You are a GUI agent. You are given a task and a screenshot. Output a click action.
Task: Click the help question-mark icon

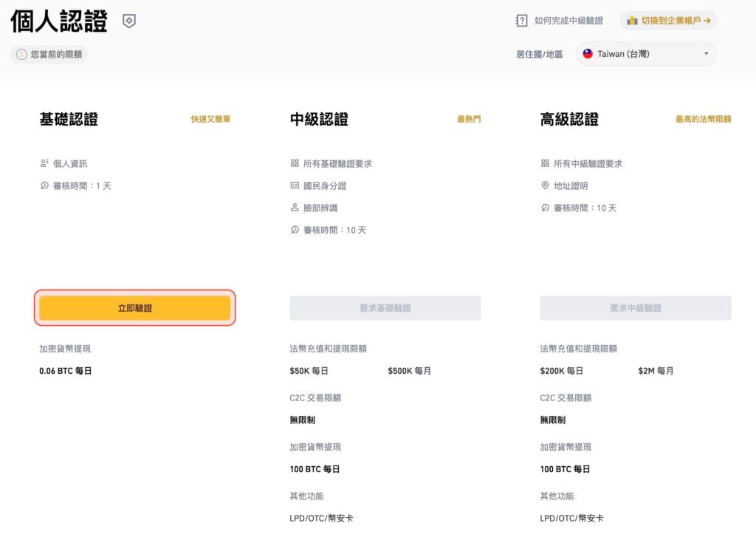[521, 21]
